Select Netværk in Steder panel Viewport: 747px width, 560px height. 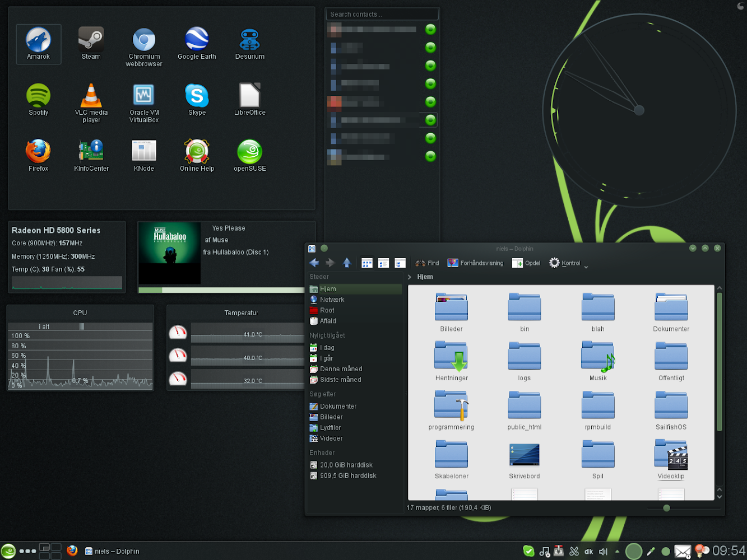pyautogui.click(x=332, y=300)
